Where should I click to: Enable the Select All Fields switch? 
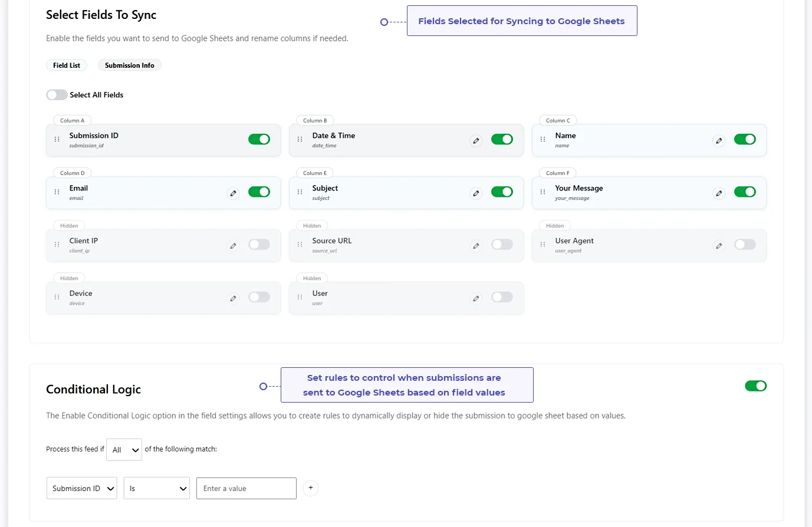tap(57, 95)
